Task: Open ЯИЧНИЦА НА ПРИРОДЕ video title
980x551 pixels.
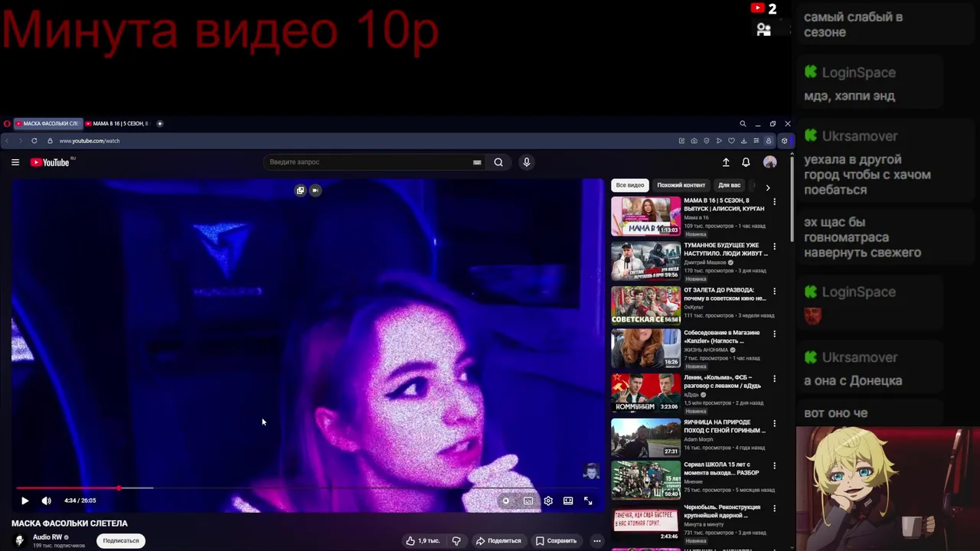Action: click(724, 426)
